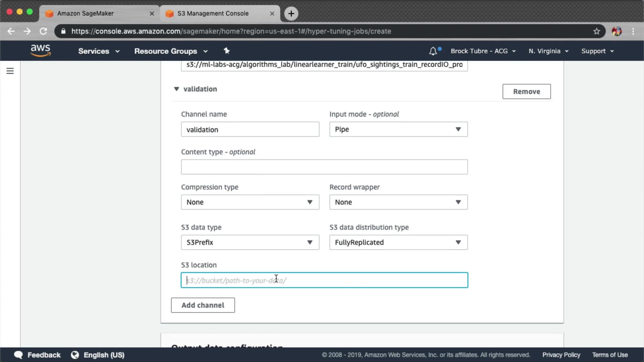Reload the page with refresh icon
This screenshot has height=362, width=644.
[43, 31]
